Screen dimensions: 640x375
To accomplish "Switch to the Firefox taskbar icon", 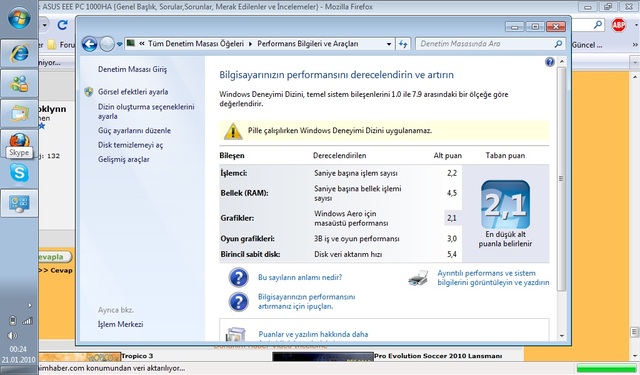I will click(19, 140).
